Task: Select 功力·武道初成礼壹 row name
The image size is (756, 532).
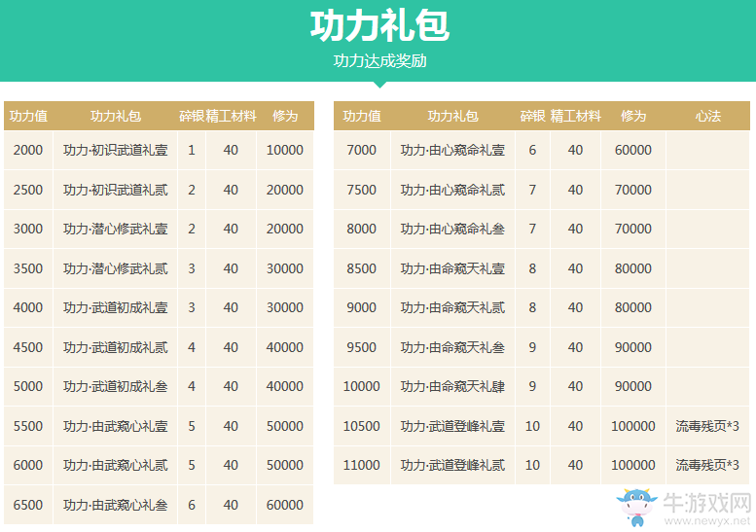Action: pyautogui.click(x=115, y=307)
